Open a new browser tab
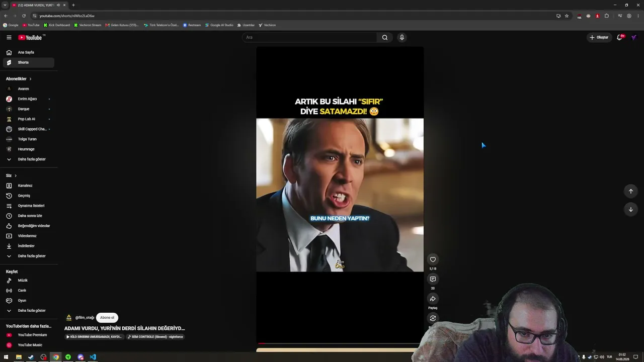 (73, 5)
